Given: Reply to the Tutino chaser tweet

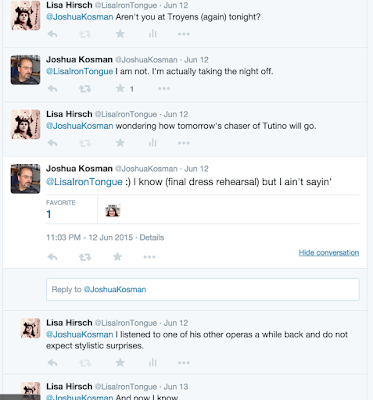Looking at the screenshot, I should pos(52,143).
